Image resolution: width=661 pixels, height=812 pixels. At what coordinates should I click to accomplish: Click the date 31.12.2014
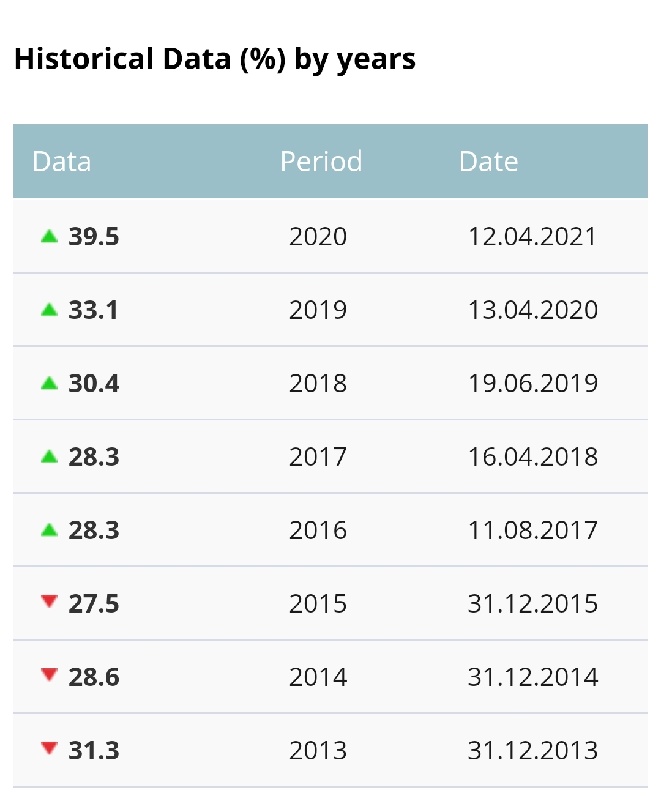pos(533,677)
